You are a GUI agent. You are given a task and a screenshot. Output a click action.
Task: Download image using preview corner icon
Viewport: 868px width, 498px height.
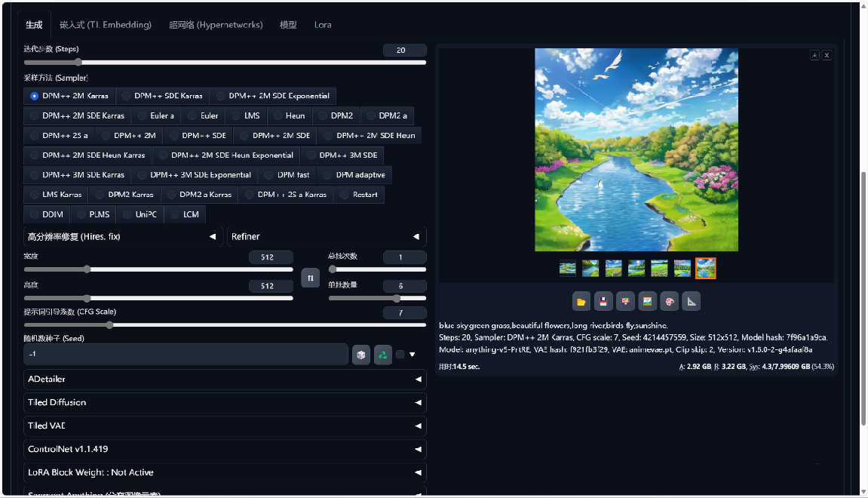pyautogui.click(x=814, y=55)
